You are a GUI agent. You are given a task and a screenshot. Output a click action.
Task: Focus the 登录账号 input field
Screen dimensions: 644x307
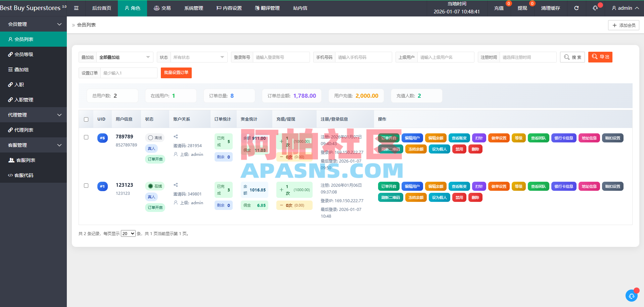coord(281,57)
